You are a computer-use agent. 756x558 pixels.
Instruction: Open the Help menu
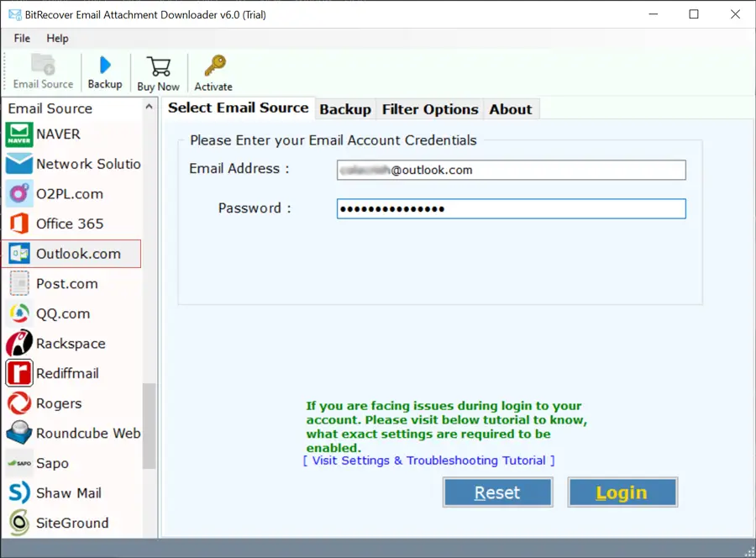pos(57,38)
